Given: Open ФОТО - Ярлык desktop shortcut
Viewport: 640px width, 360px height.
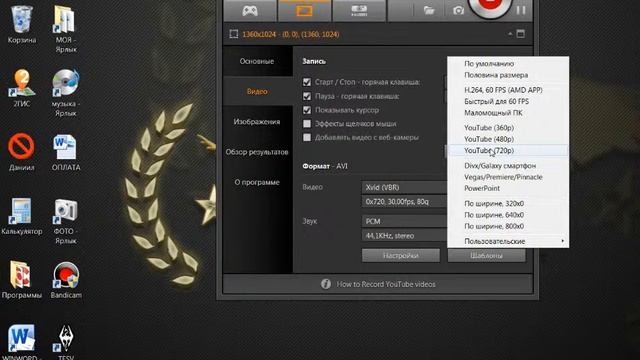Looking at the screenshot, I should [66, 220].
